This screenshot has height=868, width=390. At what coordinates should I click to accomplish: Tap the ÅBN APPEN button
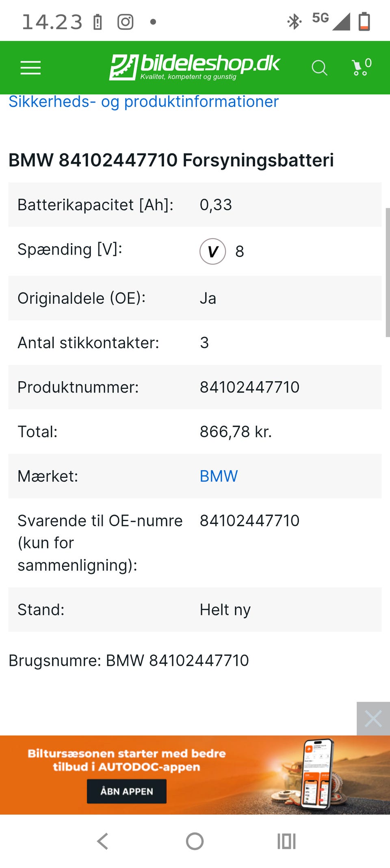click(x=127, y=791)
